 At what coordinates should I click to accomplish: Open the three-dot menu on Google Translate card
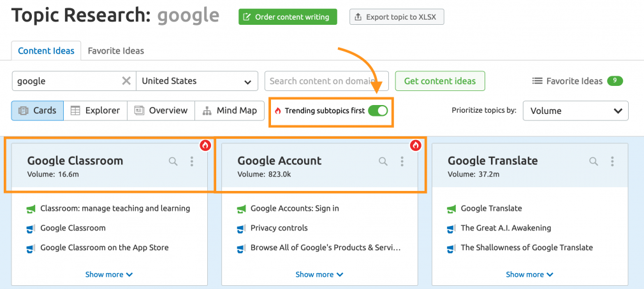[612, 162]
